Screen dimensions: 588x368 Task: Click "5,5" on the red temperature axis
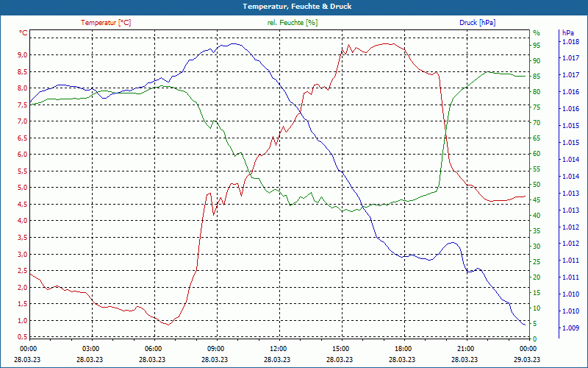(23, 171)
